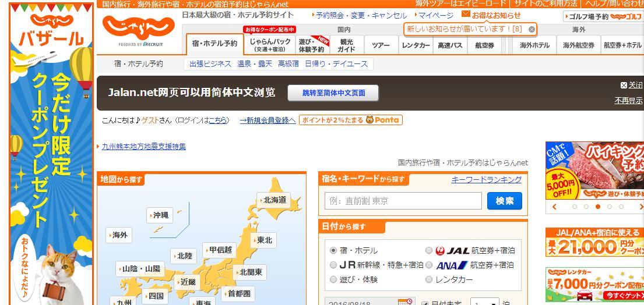644x305 pixels.
Task: Open the キーワードランキング link
Action: 486,179
